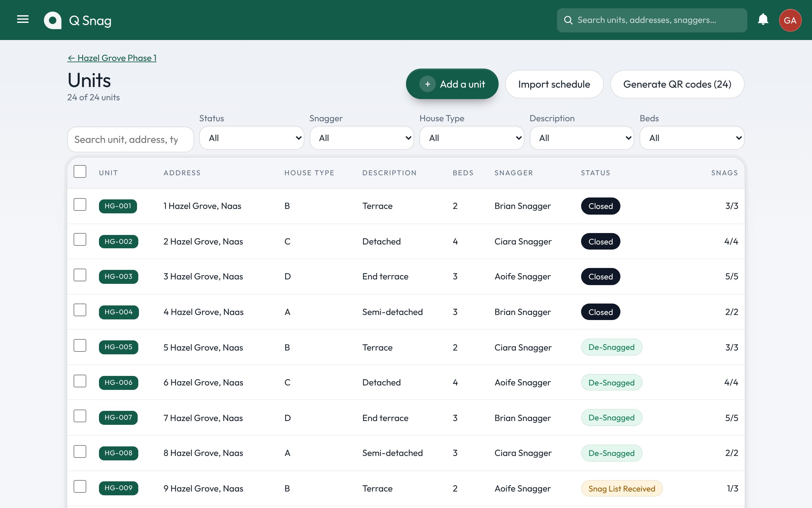The image size is (812, 508).
Task: Open unit badge HG-004
Action: tap(118, 312)
